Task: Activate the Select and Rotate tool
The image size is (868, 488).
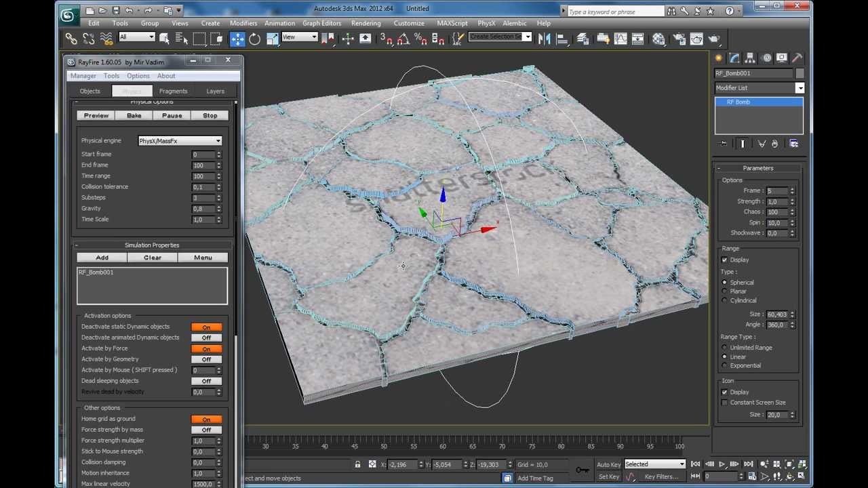Action: coord(255,39)
